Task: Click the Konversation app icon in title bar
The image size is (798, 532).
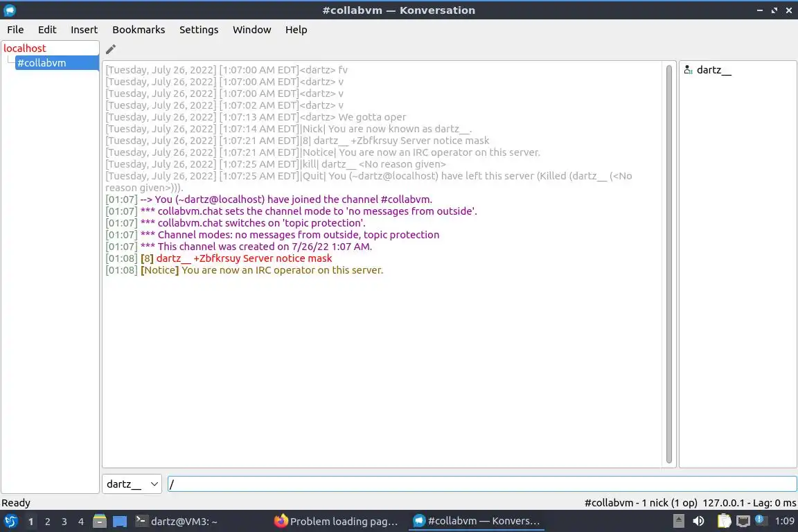Action: point(10,10)
